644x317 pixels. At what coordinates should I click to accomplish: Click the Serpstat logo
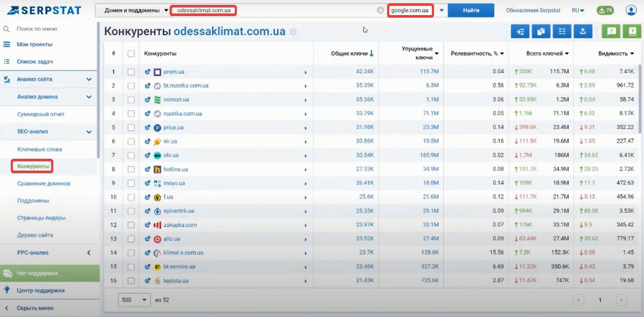44,10
